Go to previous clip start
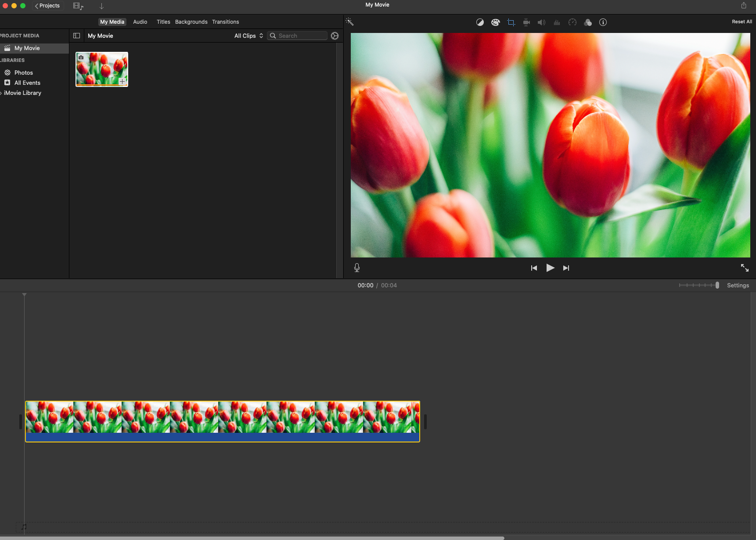This screenshot has height=540, width=756. pos(534,268)
